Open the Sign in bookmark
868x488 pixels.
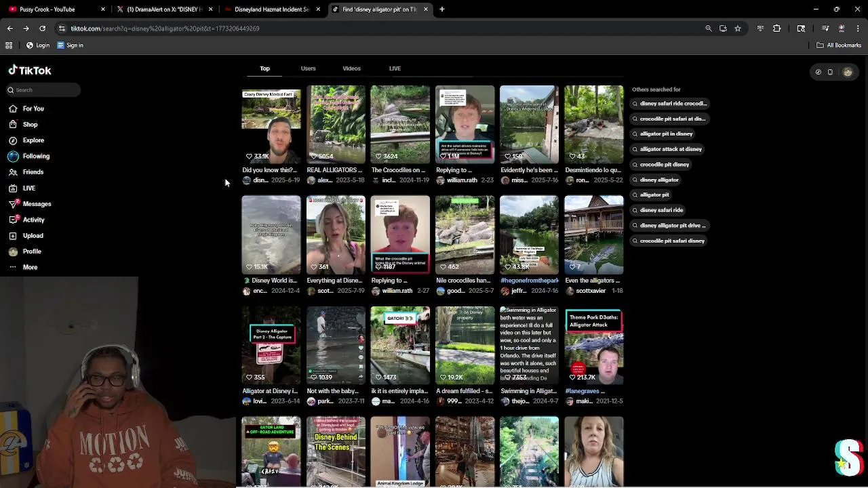coord(70,45)
